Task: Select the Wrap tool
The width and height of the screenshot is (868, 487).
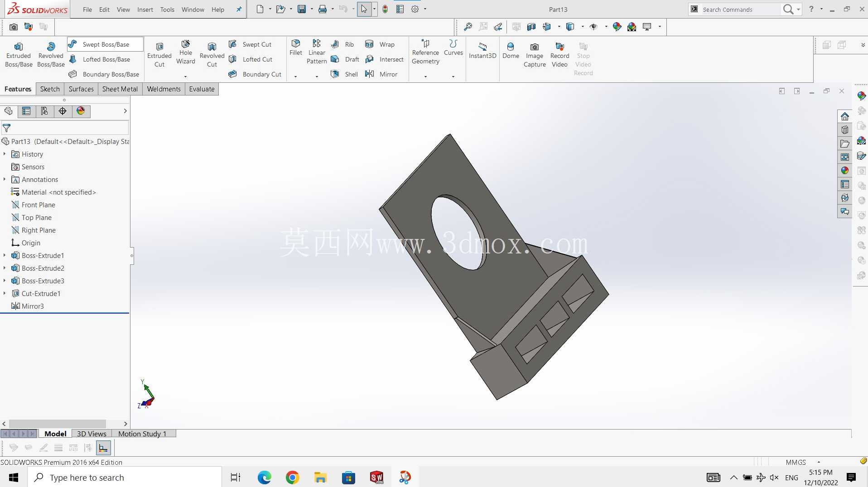Action: (x=380, y=44)
